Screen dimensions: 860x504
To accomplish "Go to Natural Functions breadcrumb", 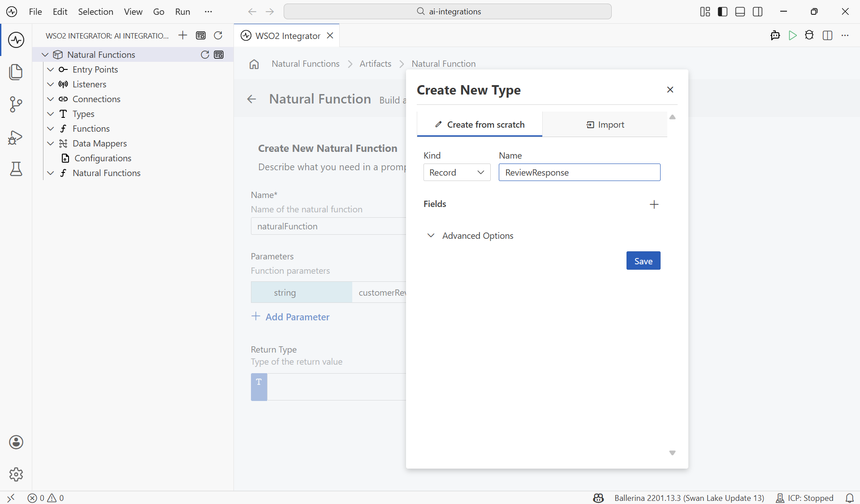I will pyautogui.click(x=306, y=64).
